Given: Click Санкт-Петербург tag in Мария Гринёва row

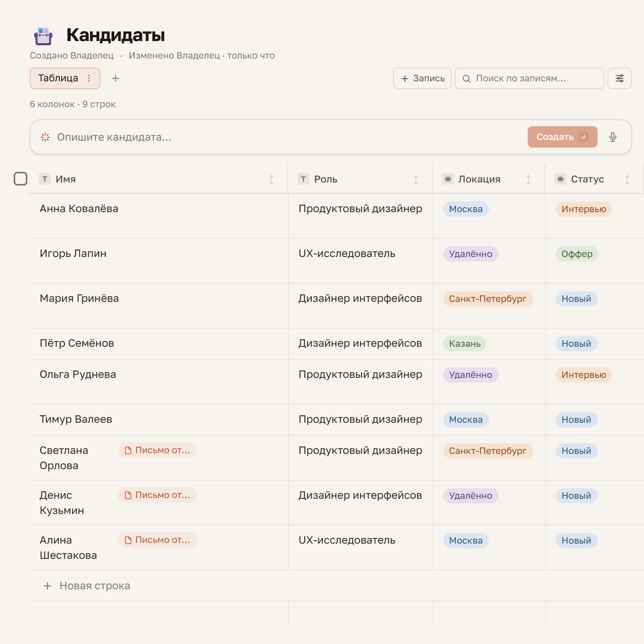Looking at the screenshot, I should [488, 299].
